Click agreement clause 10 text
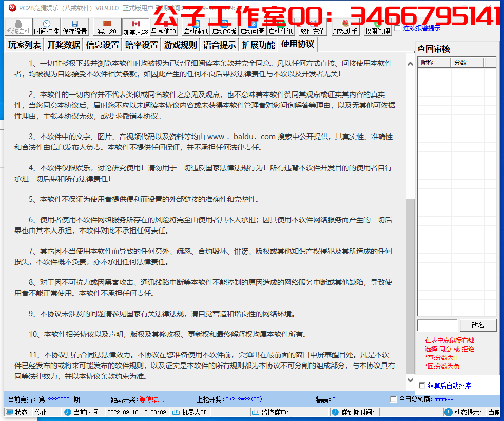Image resolution: width=504 pixels, height=421 pixels. click(168, 334)
